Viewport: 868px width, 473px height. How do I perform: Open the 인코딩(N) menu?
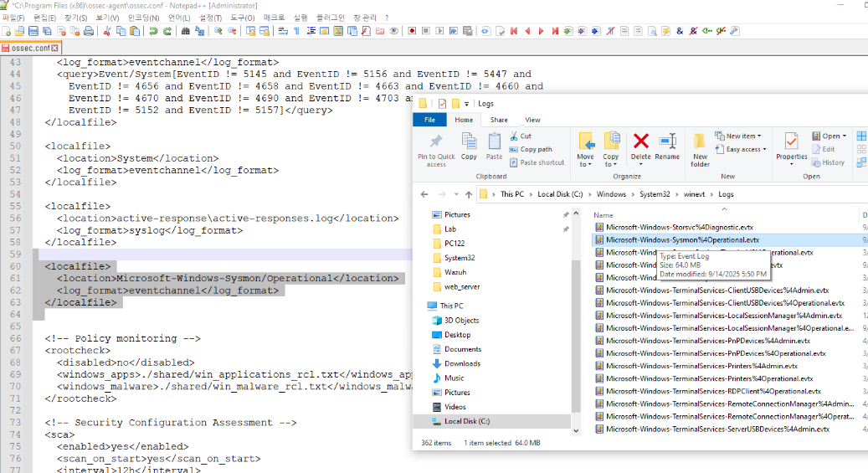tap(143, 18)
